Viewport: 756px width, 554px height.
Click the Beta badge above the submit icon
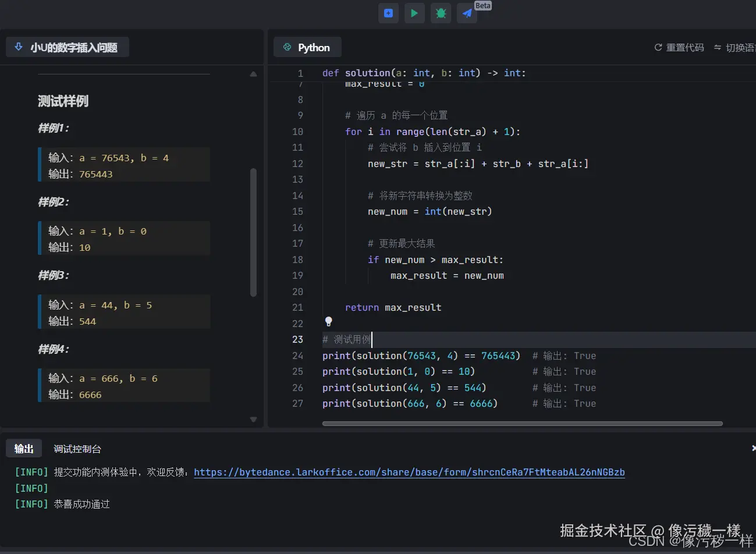(482, 5)
